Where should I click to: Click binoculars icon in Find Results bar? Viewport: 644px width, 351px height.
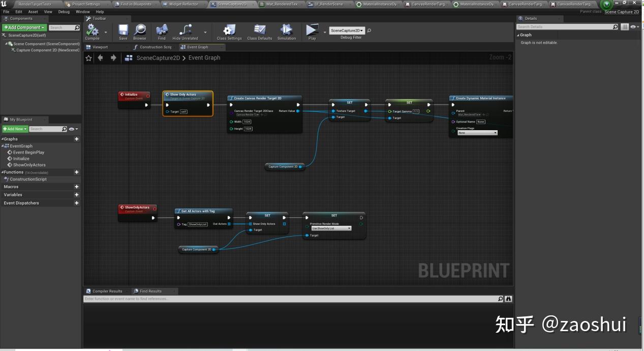pos(508,299)
